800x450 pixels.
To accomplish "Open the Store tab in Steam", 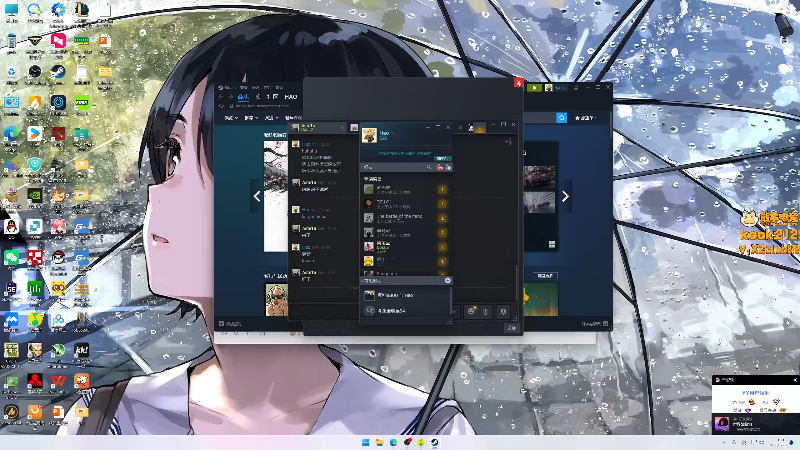I will coord(243,96).
